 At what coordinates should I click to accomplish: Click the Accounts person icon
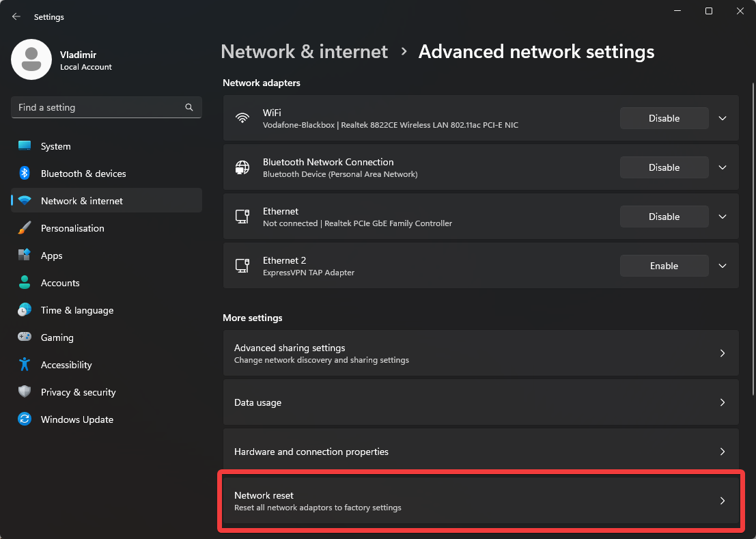tap(25, 283)
